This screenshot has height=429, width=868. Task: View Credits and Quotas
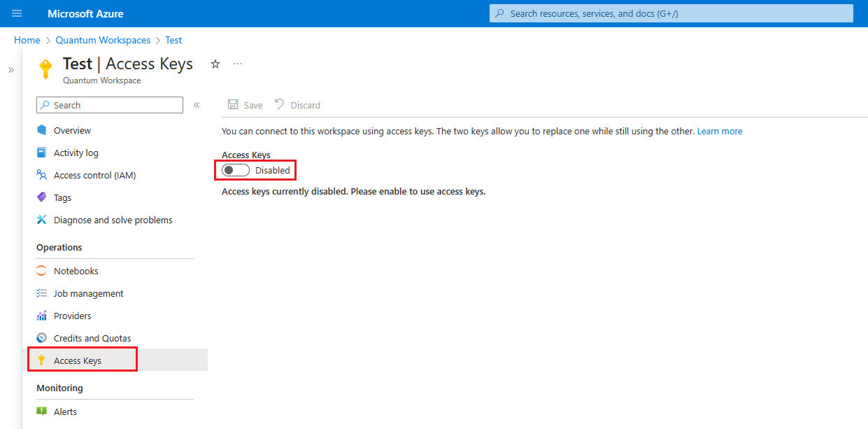click(91, 338)
